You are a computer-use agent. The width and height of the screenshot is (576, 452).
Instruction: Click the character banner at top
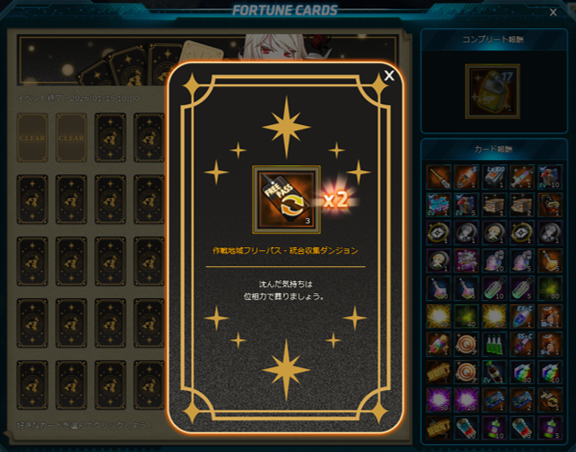[208, 60]
